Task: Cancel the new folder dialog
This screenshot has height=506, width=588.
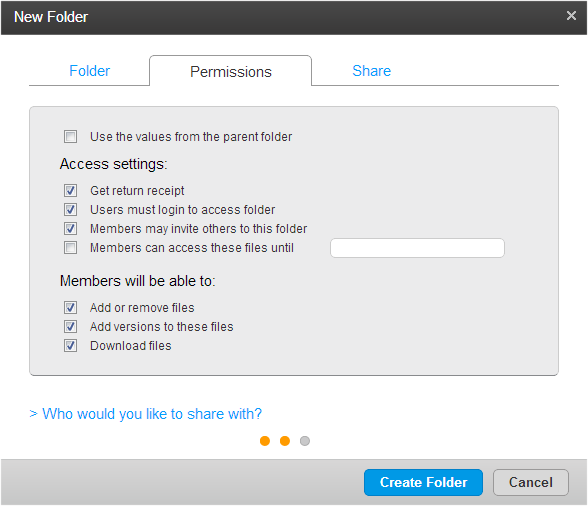Action: point(531,482)
